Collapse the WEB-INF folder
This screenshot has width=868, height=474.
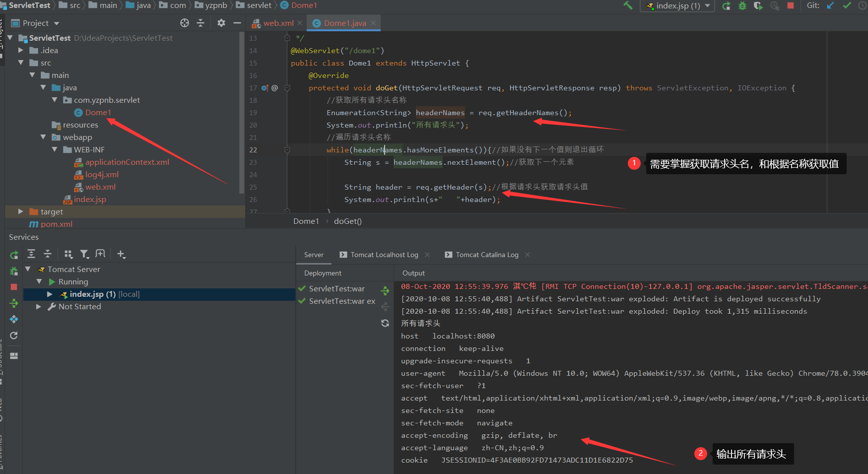click(55, 149)
